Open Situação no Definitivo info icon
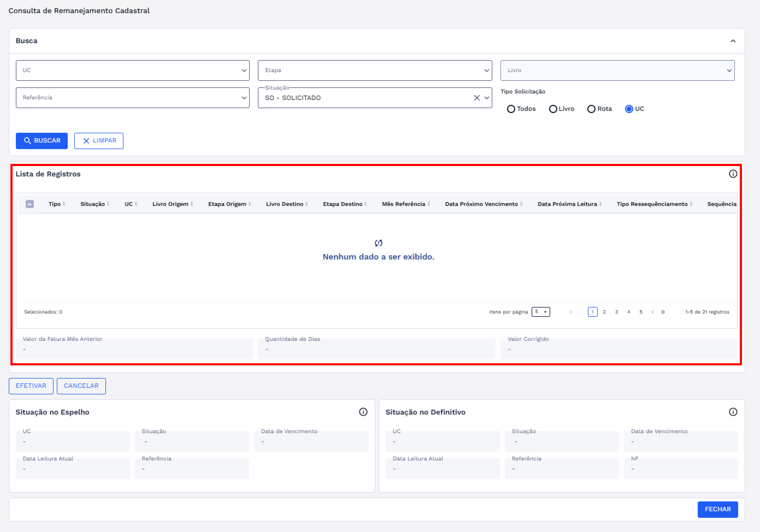The width and height of the screenshot is (760, 532). [733, 412]
